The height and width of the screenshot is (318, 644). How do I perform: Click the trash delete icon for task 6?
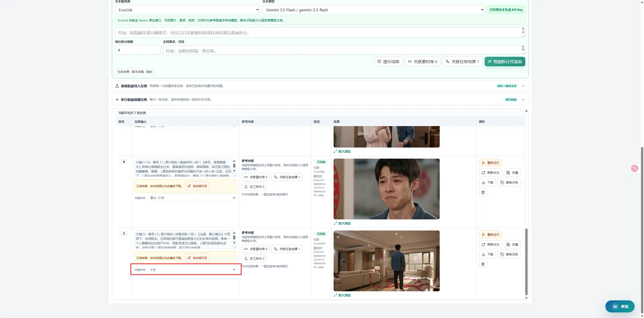tap(483, 192)
